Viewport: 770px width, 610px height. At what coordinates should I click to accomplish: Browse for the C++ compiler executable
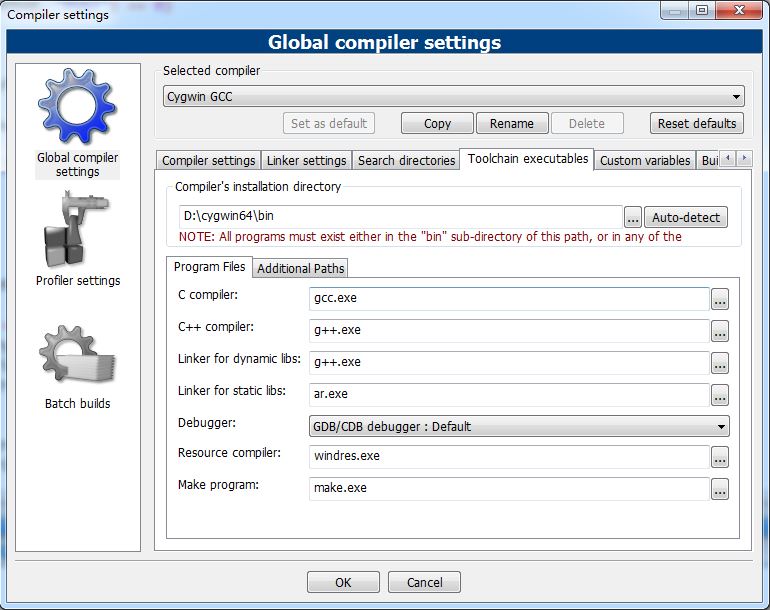[720, 331]
